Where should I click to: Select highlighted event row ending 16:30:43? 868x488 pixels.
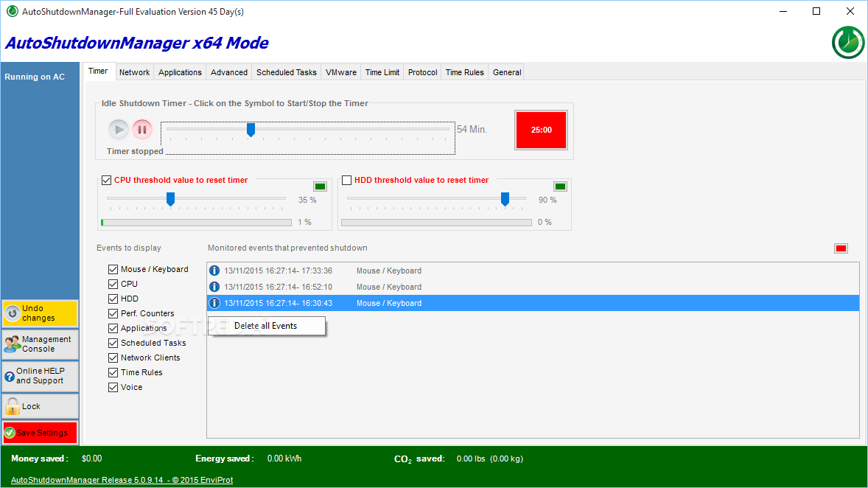coord(533,303)
